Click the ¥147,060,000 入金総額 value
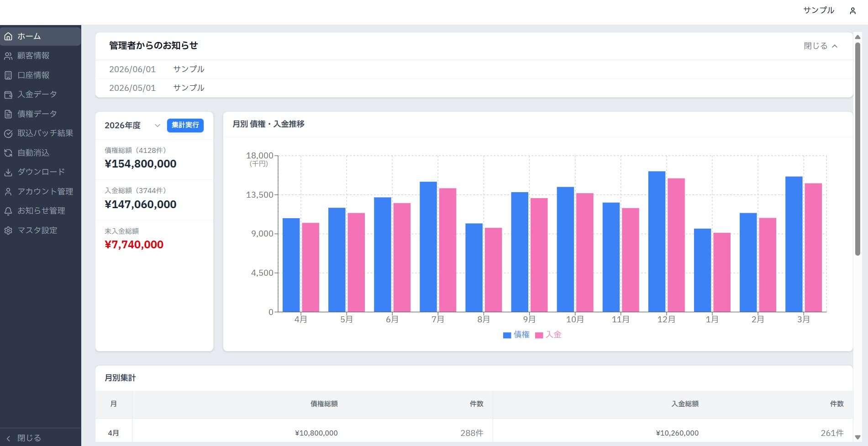The width and height of the screenshot is (868, 446). pyautogui.click(x=141, y=205)
